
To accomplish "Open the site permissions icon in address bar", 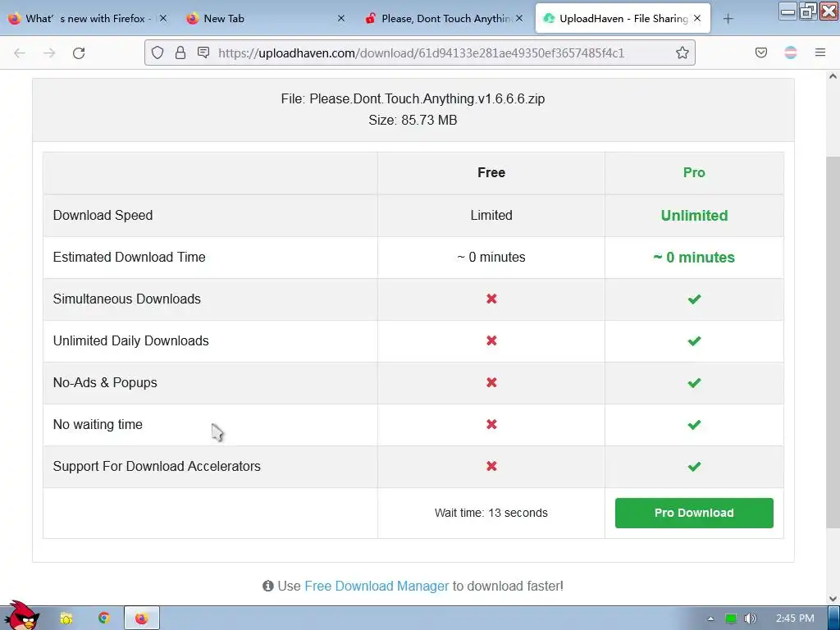I will [203, 52].
